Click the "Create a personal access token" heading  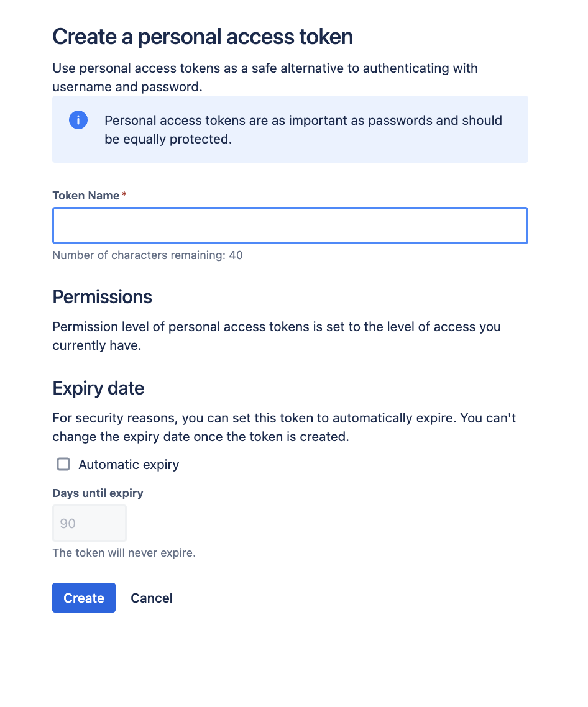(203, 37)
